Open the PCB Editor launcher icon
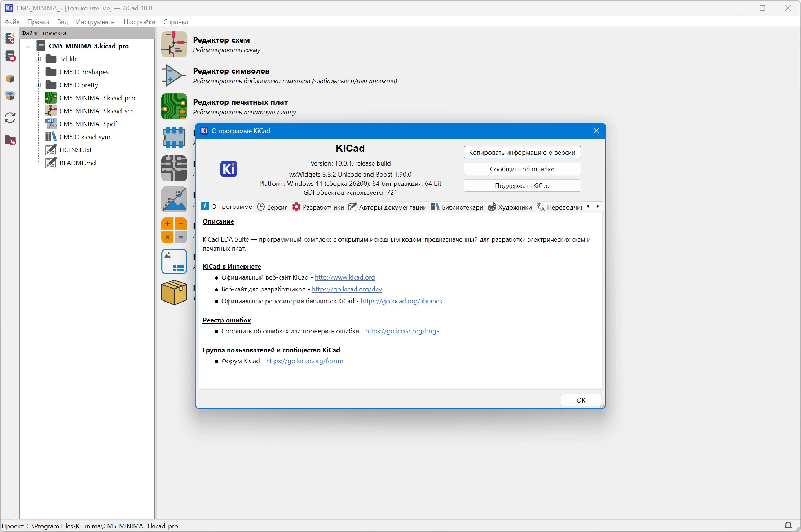The height and width of the screenshot is (532, 801). (x=174, y=106)
